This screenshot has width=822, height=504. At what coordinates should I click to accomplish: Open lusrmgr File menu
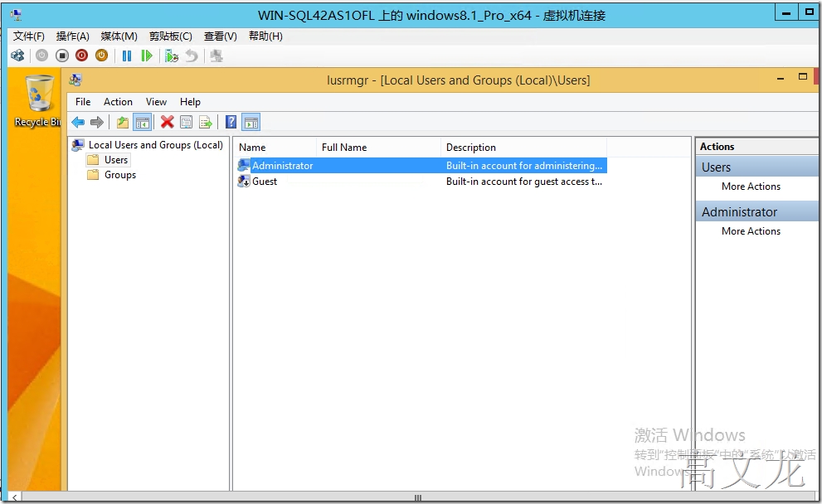click(83, 102)
